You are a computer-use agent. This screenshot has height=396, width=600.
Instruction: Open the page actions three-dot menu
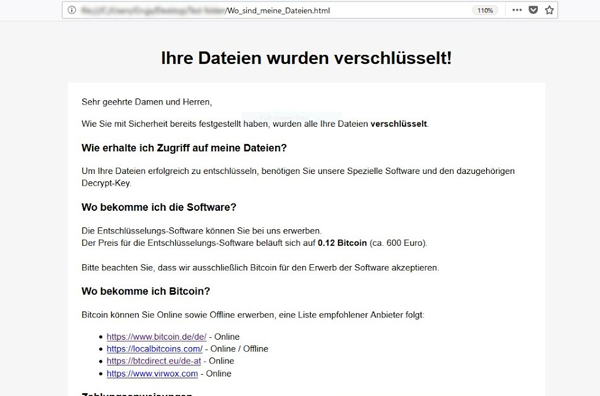point(517,10)
